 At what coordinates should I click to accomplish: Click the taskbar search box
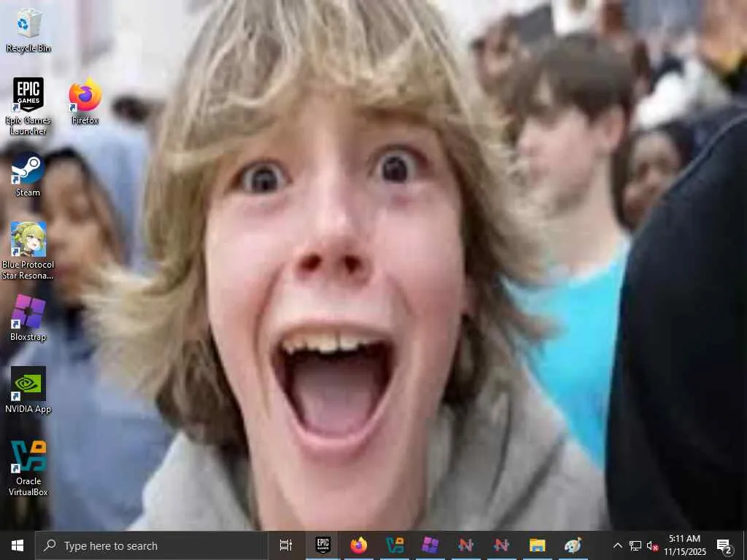[152, 545]
